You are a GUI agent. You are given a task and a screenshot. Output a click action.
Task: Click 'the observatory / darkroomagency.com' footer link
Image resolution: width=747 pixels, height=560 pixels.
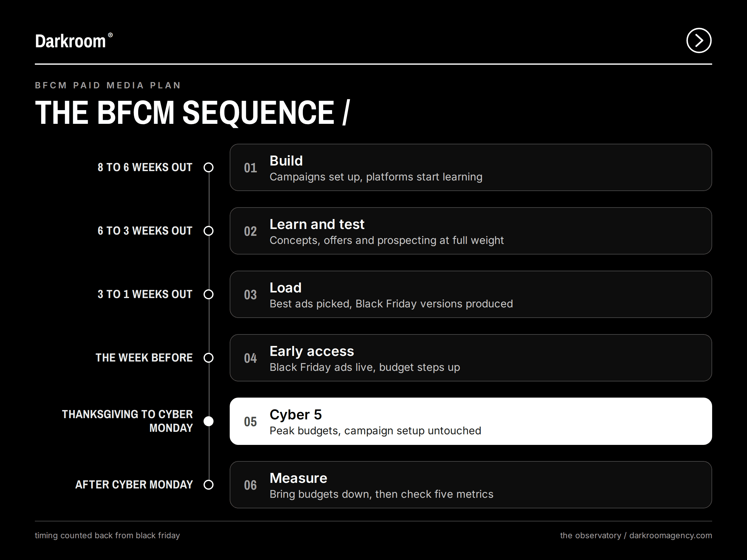[636, 535]
